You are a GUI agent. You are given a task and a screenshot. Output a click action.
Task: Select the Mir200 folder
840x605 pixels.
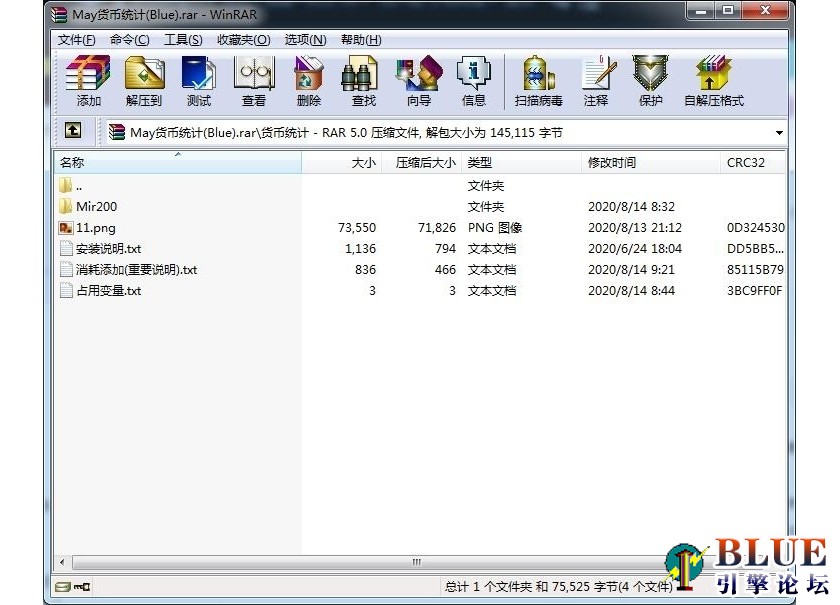[x=97, y=206]
